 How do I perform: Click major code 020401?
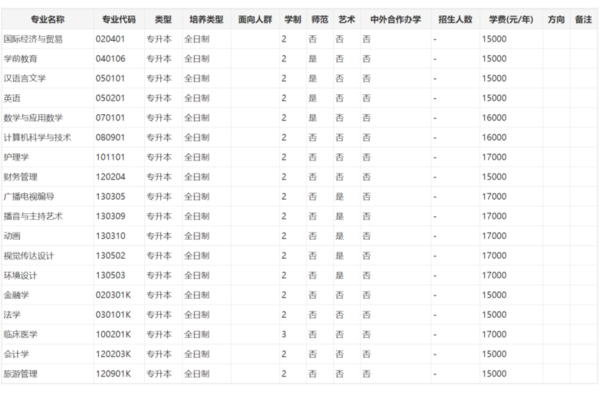(x=110, y=39)
